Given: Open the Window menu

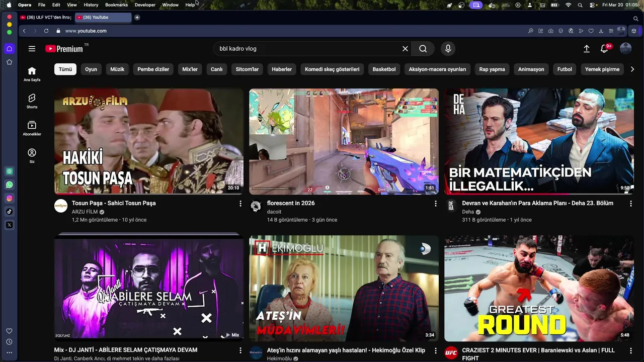Looking at the screenshot, I should tap(170, 5).
